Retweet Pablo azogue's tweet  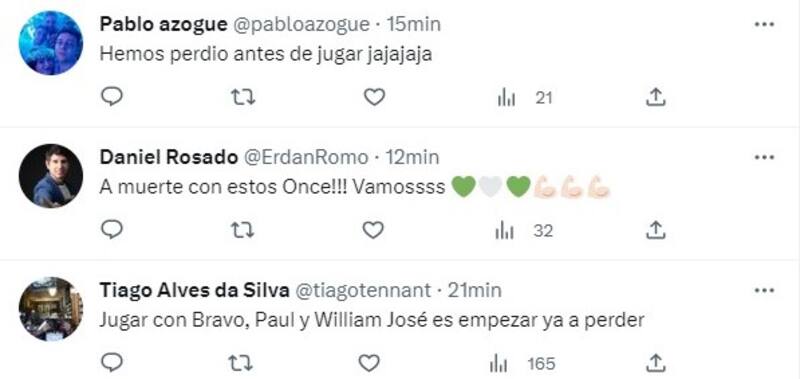pyautogui.click(x=243, y=97)
